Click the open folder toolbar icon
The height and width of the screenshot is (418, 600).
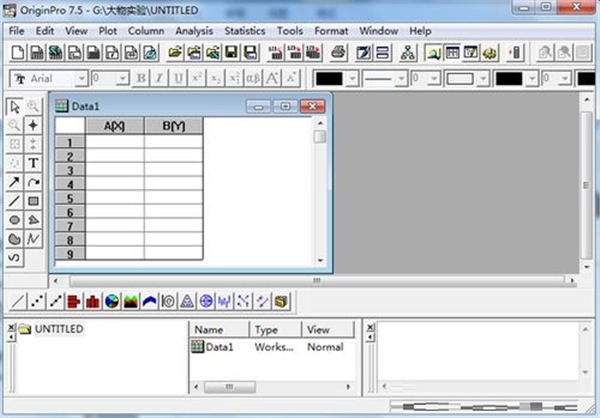point(175,52)
